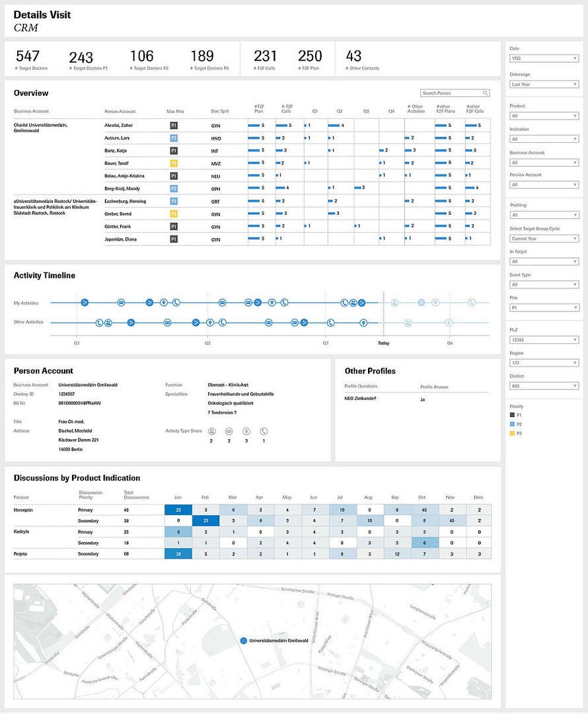Click the message icon in Activity Type Share

coord(229,431)
